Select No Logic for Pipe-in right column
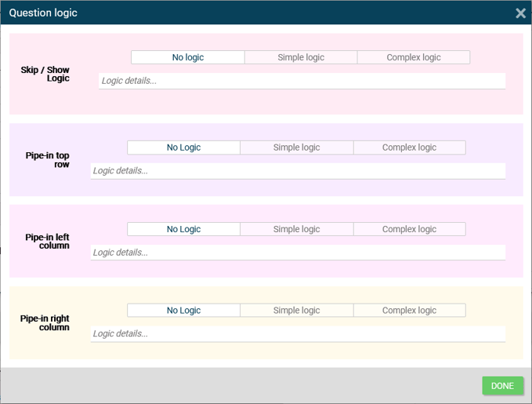 (183, 311)
